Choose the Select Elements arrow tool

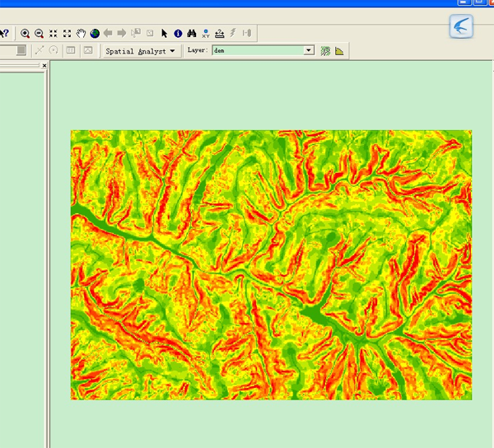click(x=164, y=34)
